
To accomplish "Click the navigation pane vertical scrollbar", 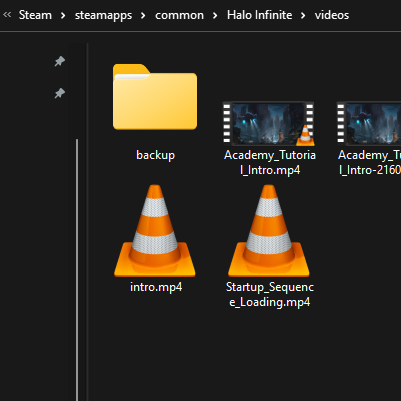I will (x=77, y=269).
